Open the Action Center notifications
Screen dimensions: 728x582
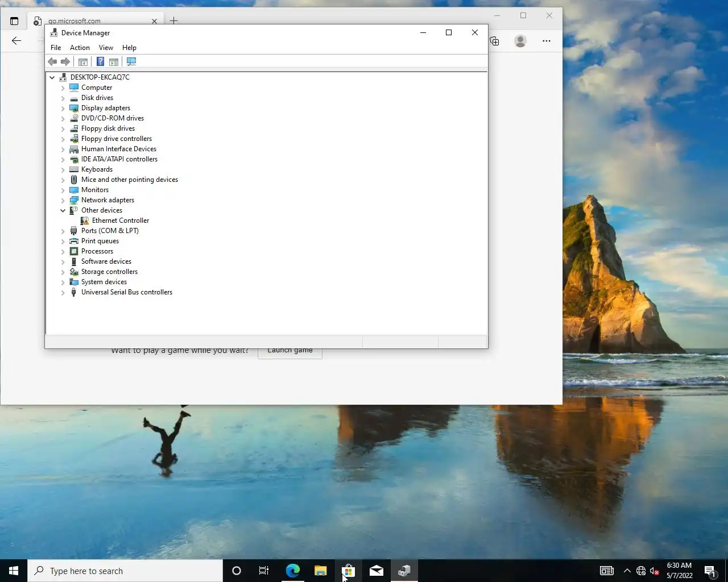pos(710,571)
